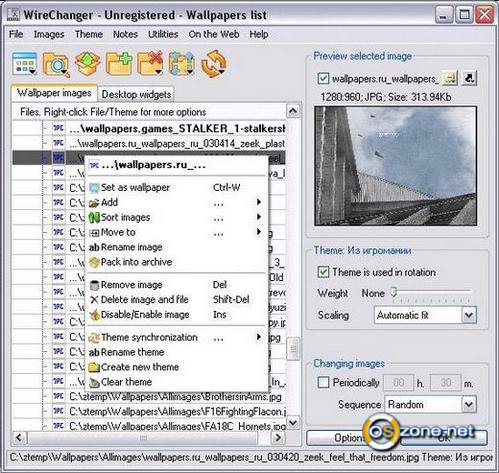Open the Scaling Automatic fit dropdown
Screen dimensions: 499x473
469,315
